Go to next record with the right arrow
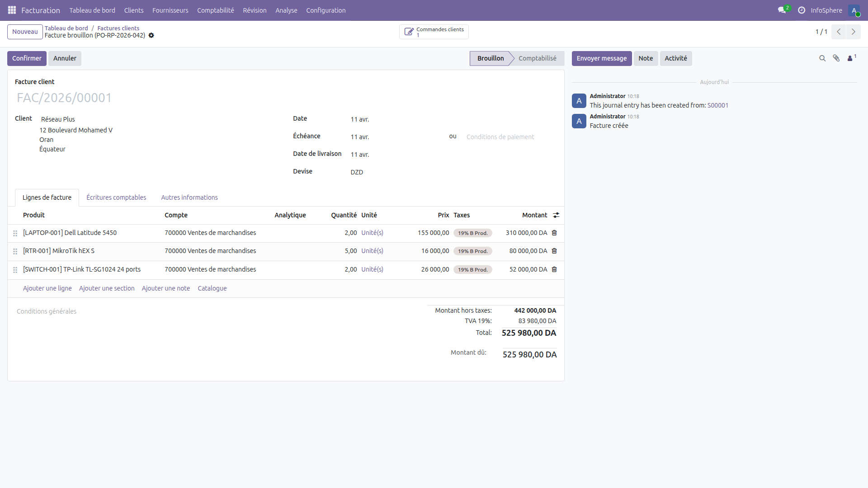This screenshot has height=488, width=868. click(854, 32)
